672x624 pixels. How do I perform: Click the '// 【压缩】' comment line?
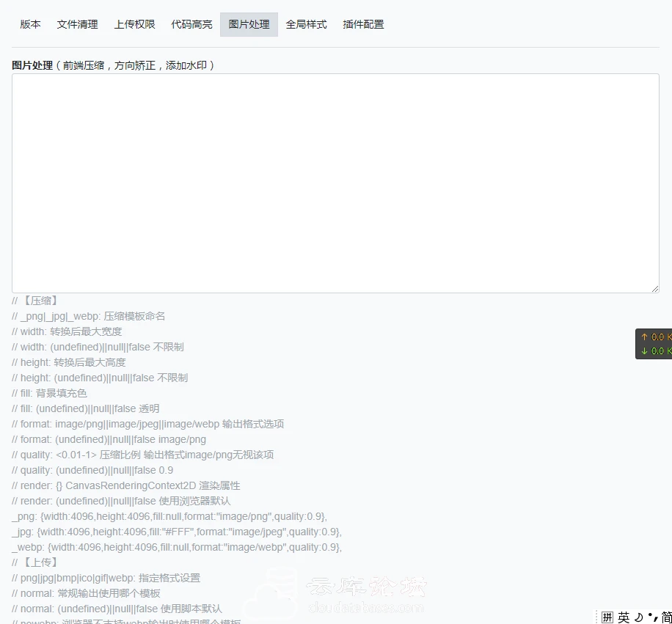tap(34, 301)
